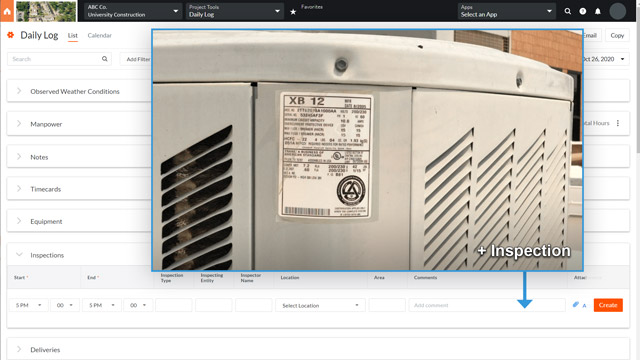Click the orange Daily Log settings gear
The image size is (640, 360).
point(11,35)
